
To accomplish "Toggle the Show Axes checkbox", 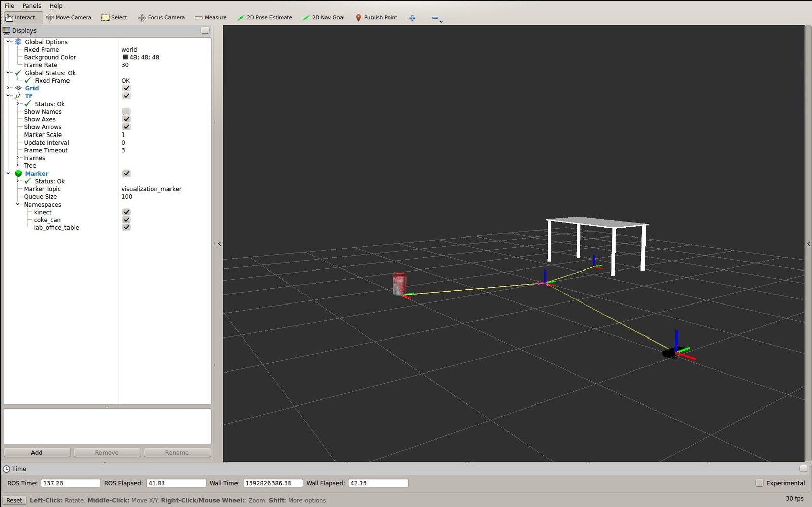I will point(126,119).
